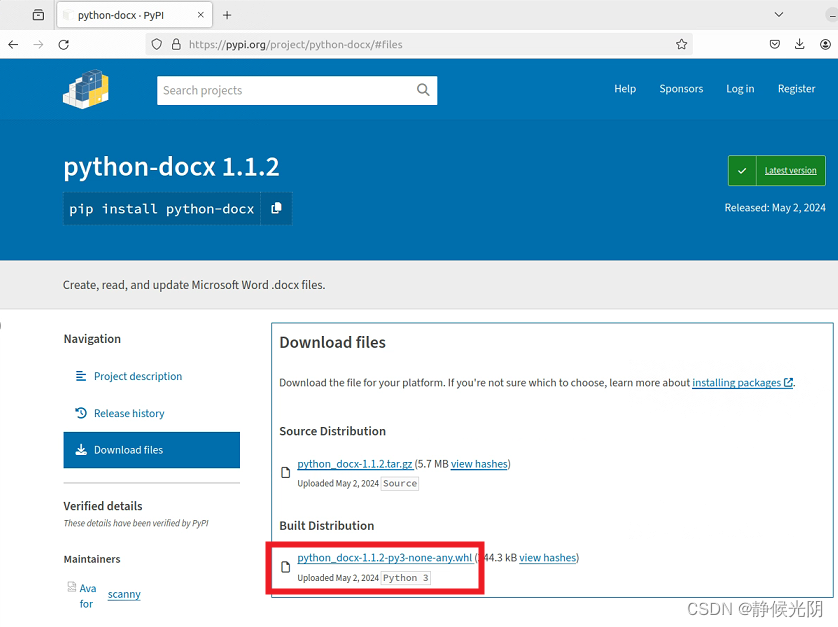Reload the page with the refresh icon

pos(64,44)
